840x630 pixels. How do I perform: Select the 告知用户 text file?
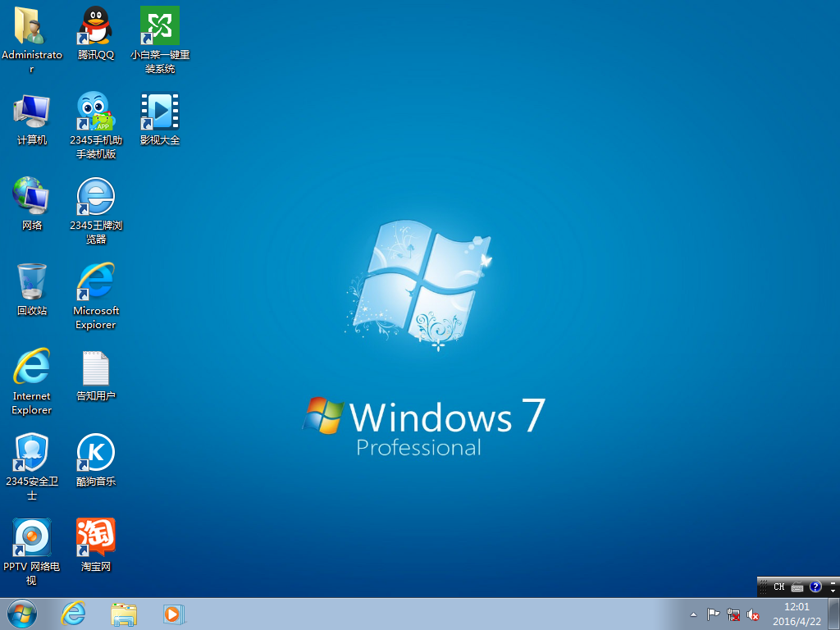point(96,368)
